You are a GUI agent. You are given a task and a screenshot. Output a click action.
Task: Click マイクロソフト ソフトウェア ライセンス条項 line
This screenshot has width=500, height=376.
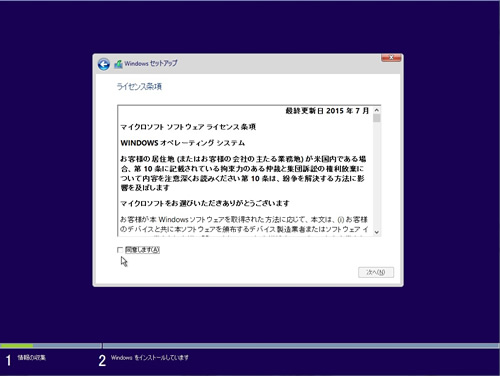pyautogui.click(x=188, y=127)
